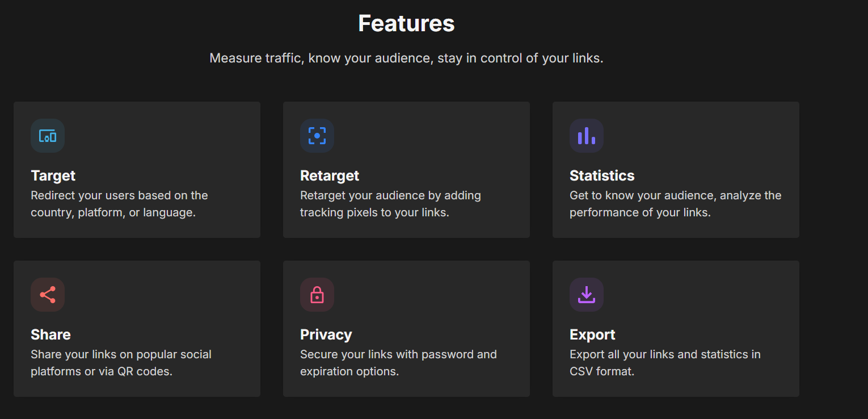Select the Retarget feature heading
Screen dimensions: 868x419
point(330,175)
